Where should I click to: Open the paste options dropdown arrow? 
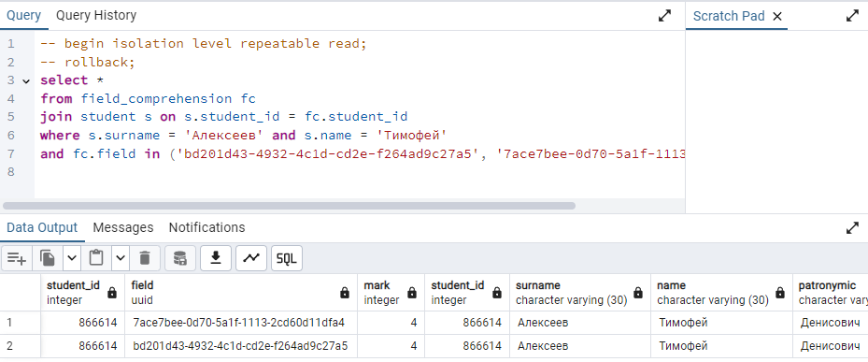pos(121,258)
